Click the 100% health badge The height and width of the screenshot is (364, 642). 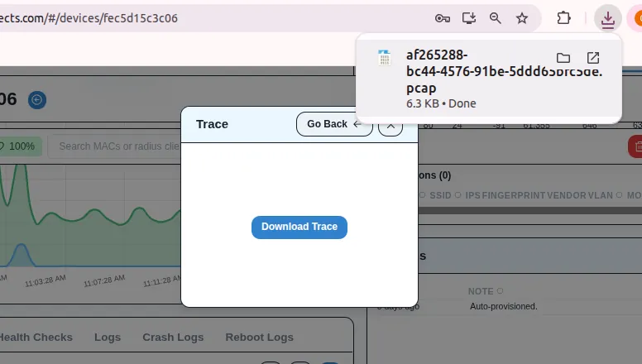click(x=21, y=146)
